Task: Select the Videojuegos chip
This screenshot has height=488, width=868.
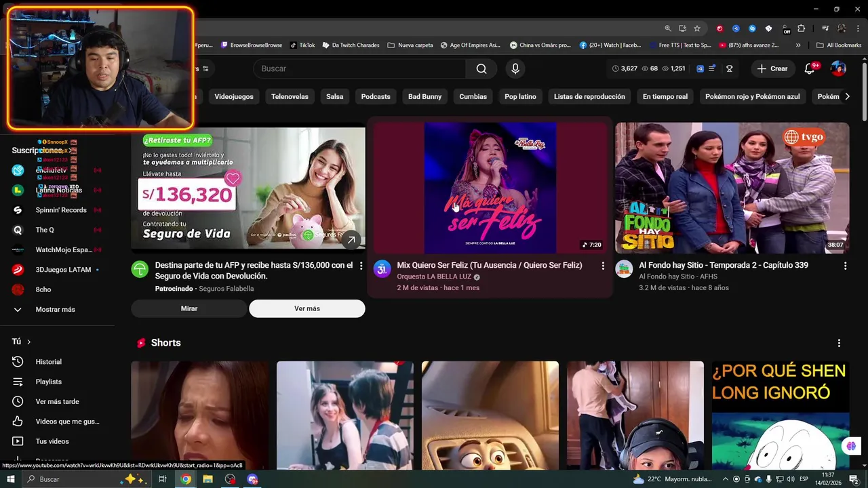Action: (x=234, y=96)
